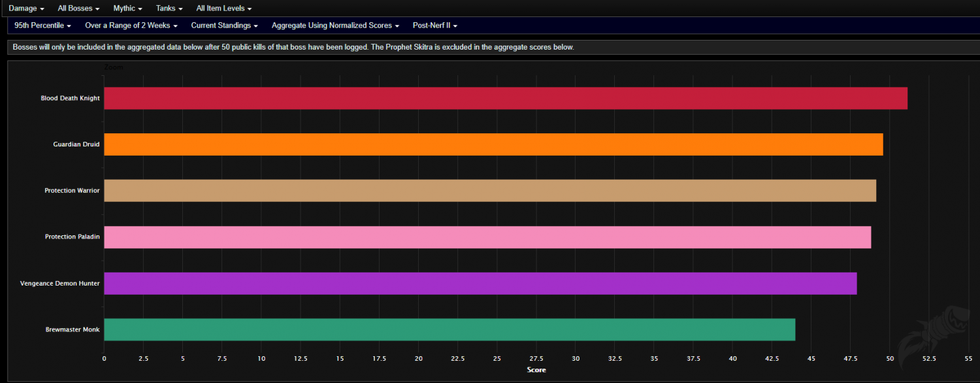Expand Over a Range of 2 Weeks dropdown

131,25
